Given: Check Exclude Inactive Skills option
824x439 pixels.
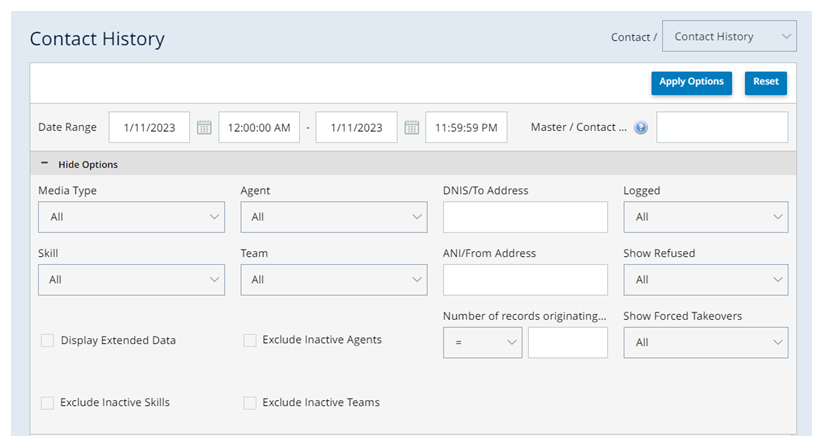Looking at the screenshot, I should (47, 403).
